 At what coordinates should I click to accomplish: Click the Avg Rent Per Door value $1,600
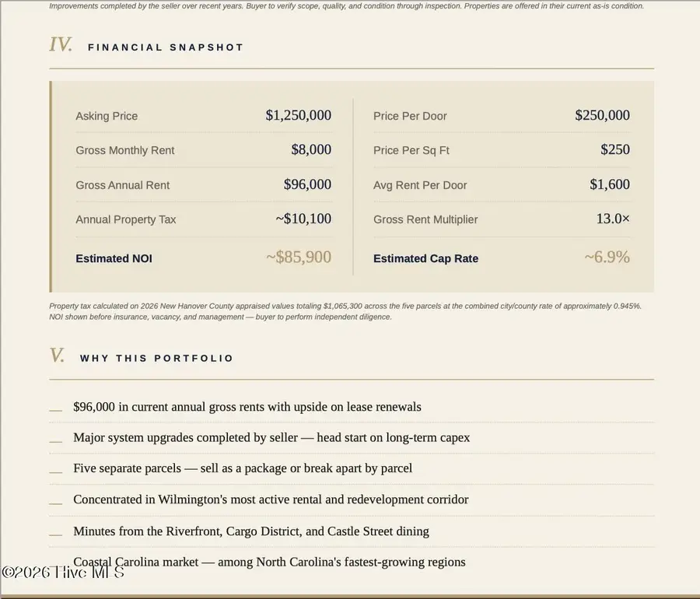pos(609,184)
